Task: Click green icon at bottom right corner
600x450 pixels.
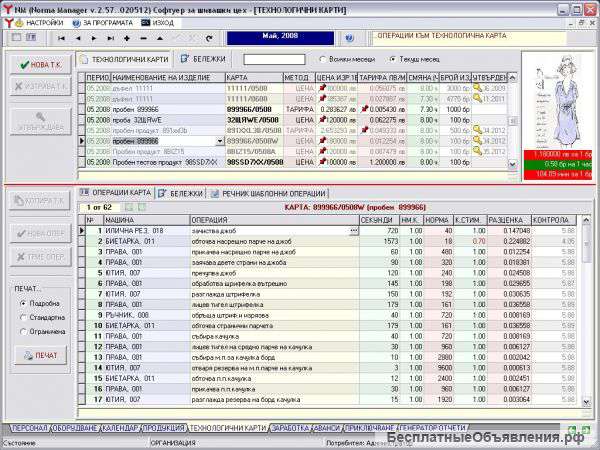Action: (x=586, y=429)
